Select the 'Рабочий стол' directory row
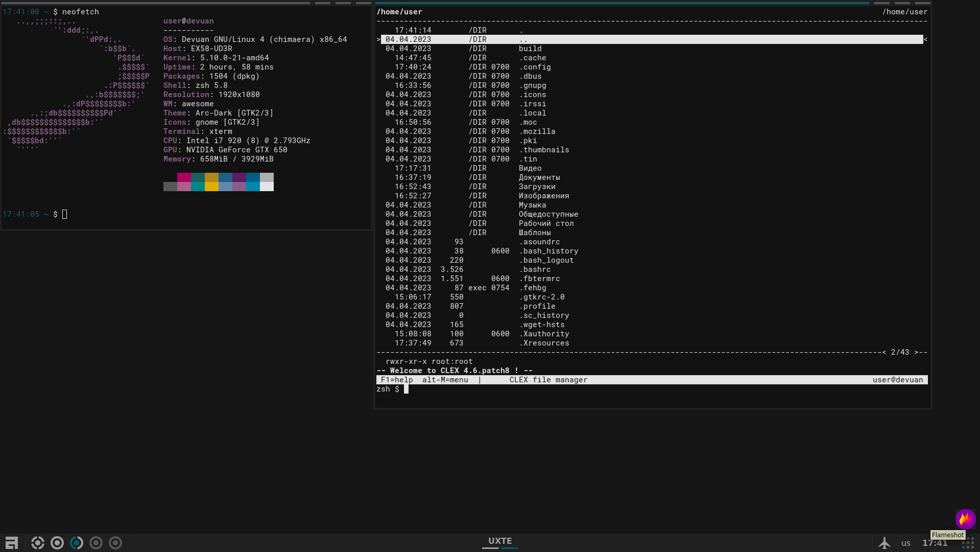The height and width of the screenshot is (552, 980). (x=652, y=223)
